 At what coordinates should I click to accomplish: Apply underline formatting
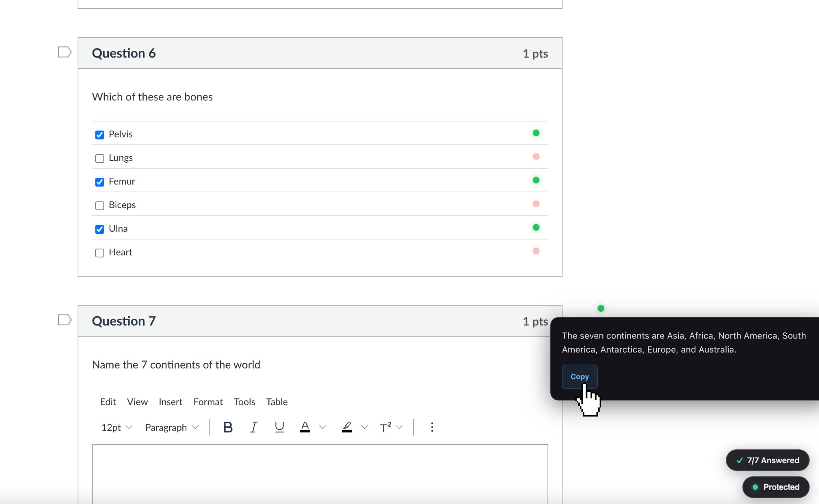click(279, 427)
